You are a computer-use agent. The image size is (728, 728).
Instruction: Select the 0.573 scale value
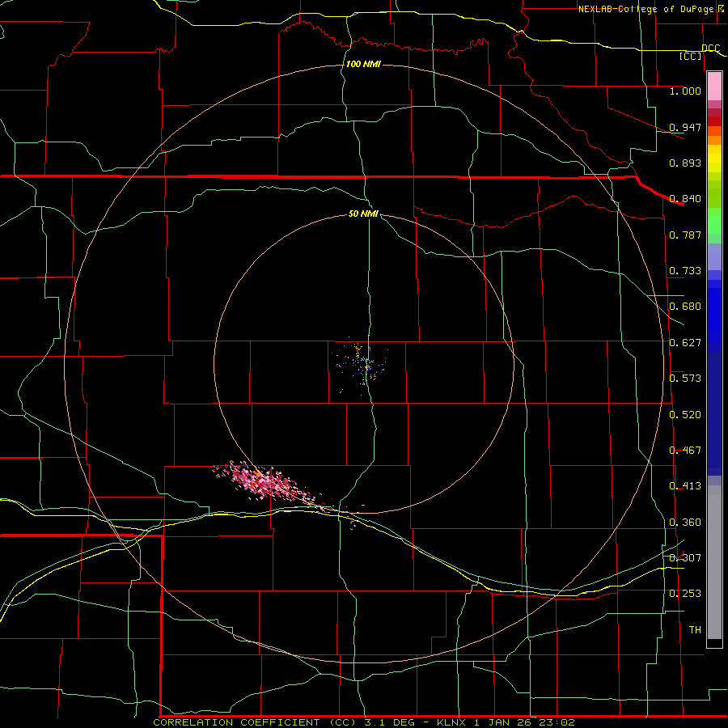(685, 379)
